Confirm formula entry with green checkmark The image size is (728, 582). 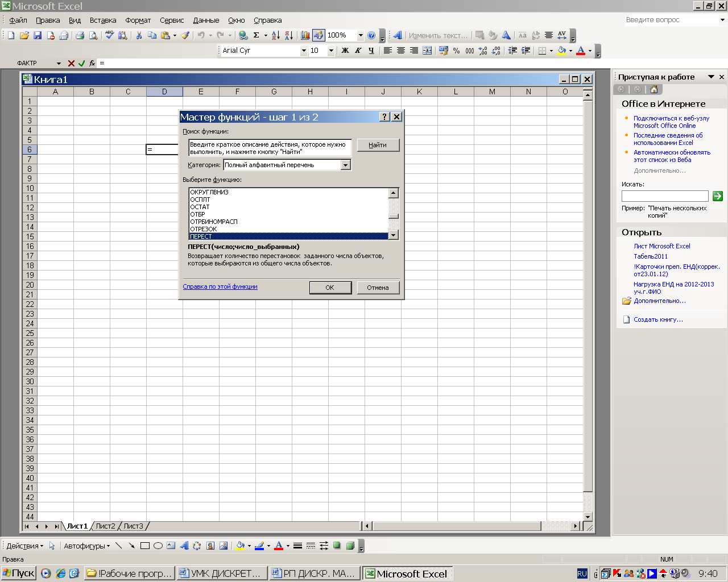[x=82, y=63]
